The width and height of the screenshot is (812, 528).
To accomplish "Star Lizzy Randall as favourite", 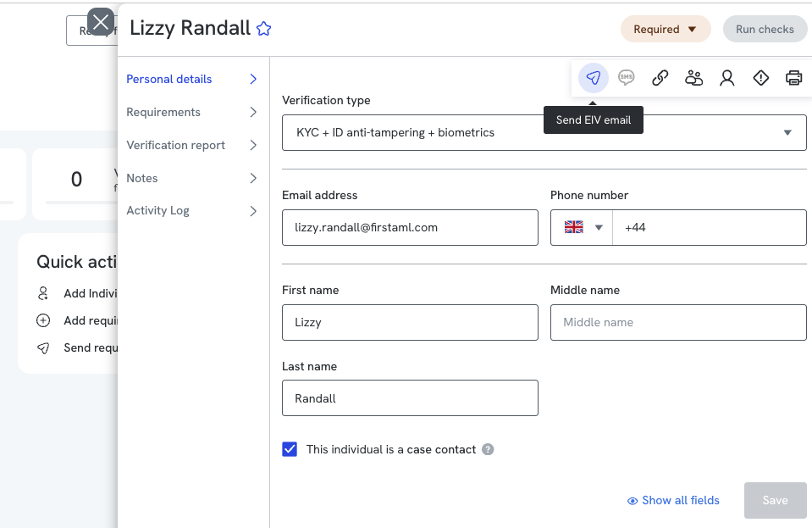I will (263, 29).
